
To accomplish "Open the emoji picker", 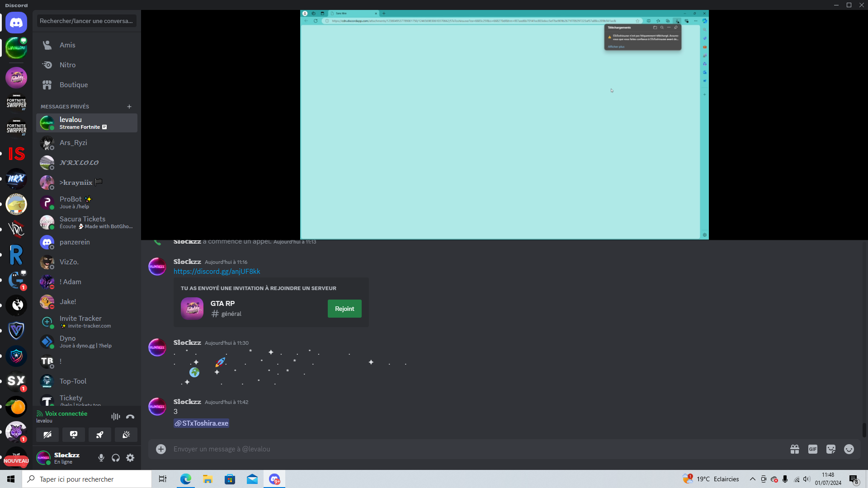I will coord(849,449).
